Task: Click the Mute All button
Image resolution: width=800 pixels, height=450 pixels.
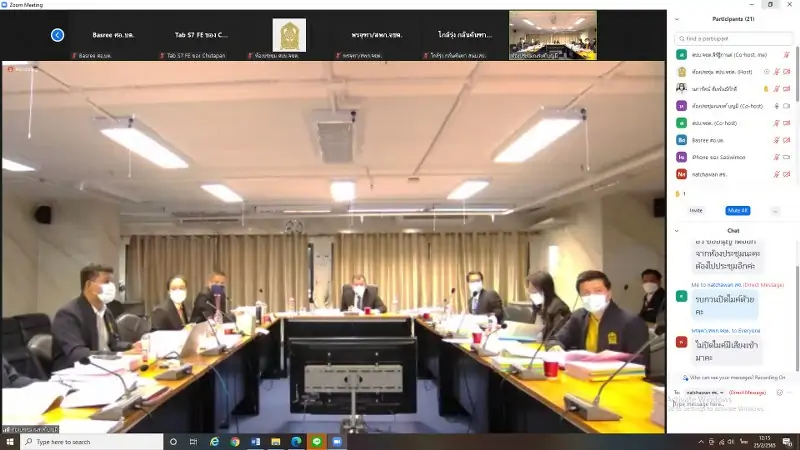Action: 738,211
